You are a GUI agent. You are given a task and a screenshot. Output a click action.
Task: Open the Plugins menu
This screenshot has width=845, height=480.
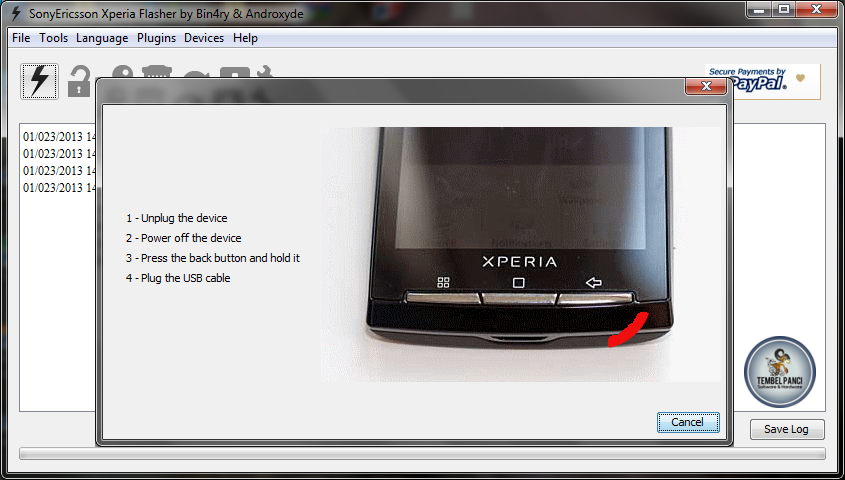(x=156, y=38)
